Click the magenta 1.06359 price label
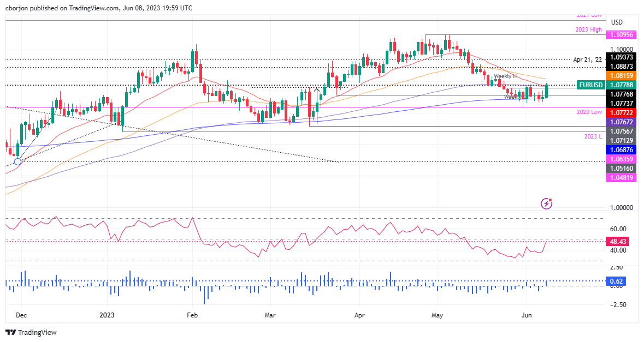644x342 pixels. click(621, 159)
